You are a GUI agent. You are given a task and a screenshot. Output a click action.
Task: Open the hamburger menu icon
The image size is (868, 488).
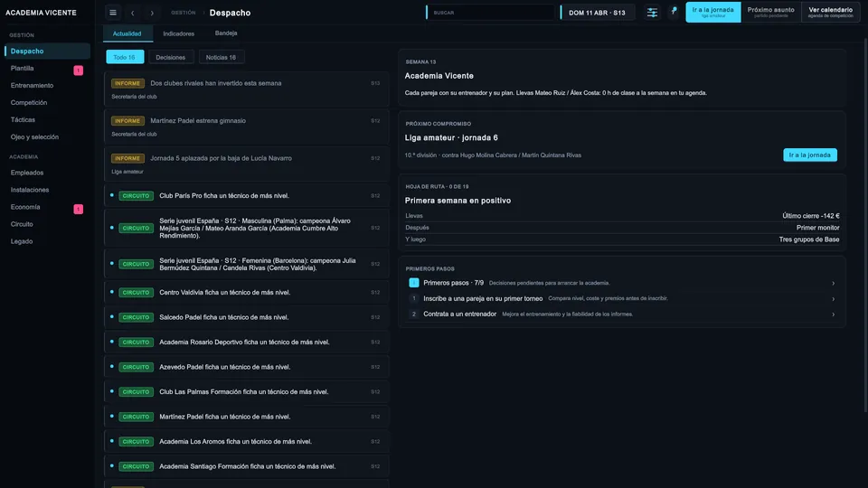113,12
